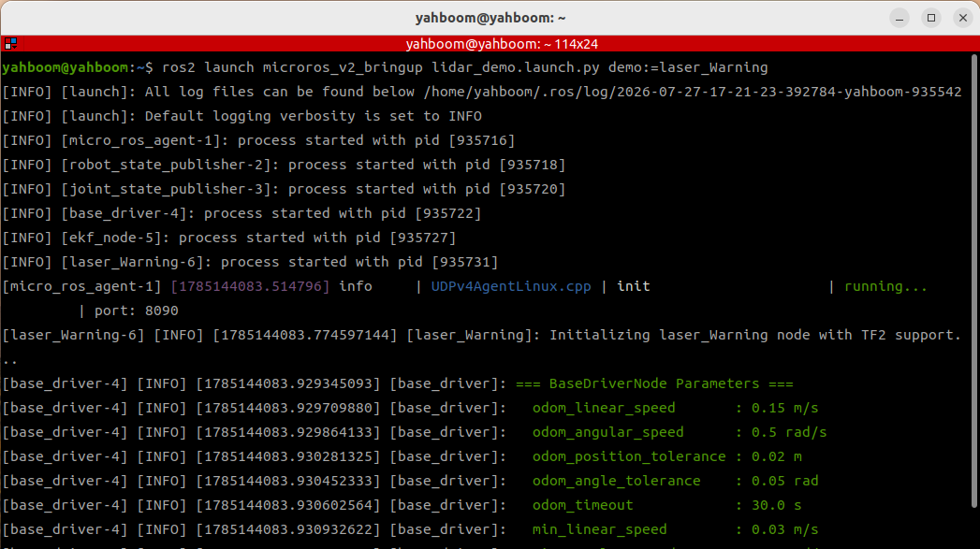
Task: Click the "0.15 m/s" value
Action: [785, 409]
